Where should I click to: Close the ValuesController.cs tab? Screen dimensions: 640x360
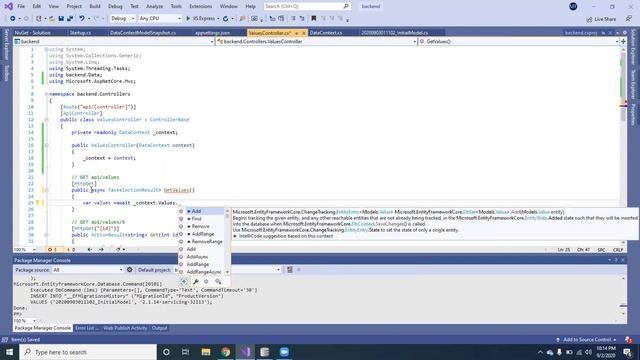tap(304, 33)
